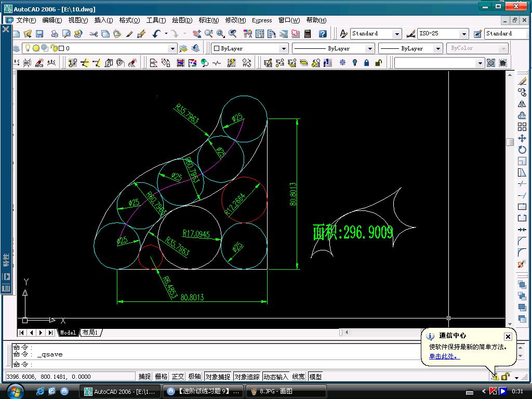Launch Internet Explorer from quick launch

pyautogui.click(x=39, y=391)
